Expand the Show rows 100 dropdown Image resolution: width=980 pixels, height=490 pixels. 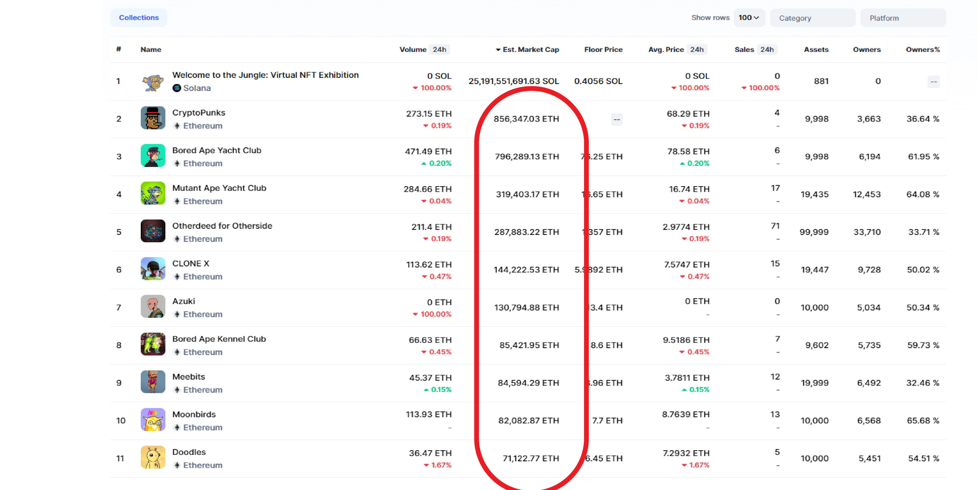pyautogui.click(x=749, y=17)
